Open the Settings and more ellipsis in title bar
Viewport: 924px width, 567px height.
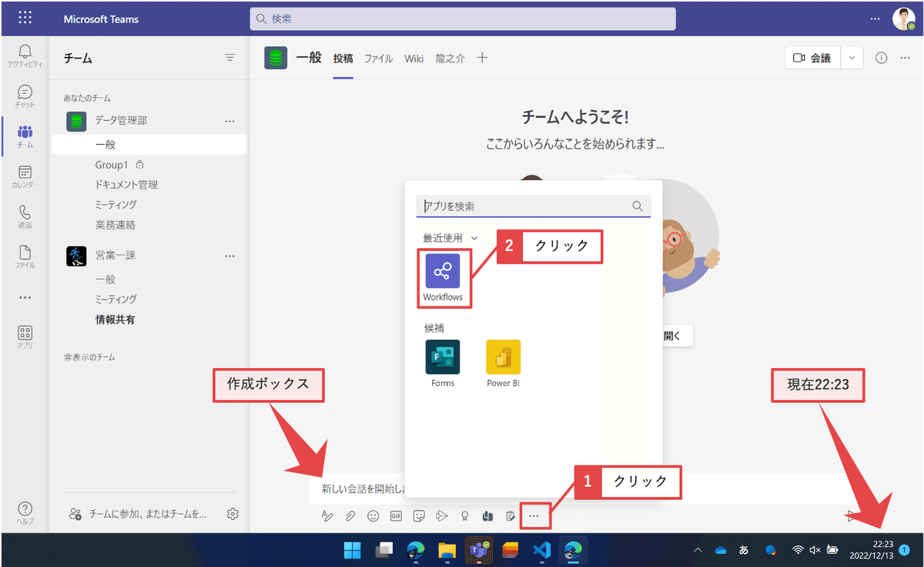point(875,18)
